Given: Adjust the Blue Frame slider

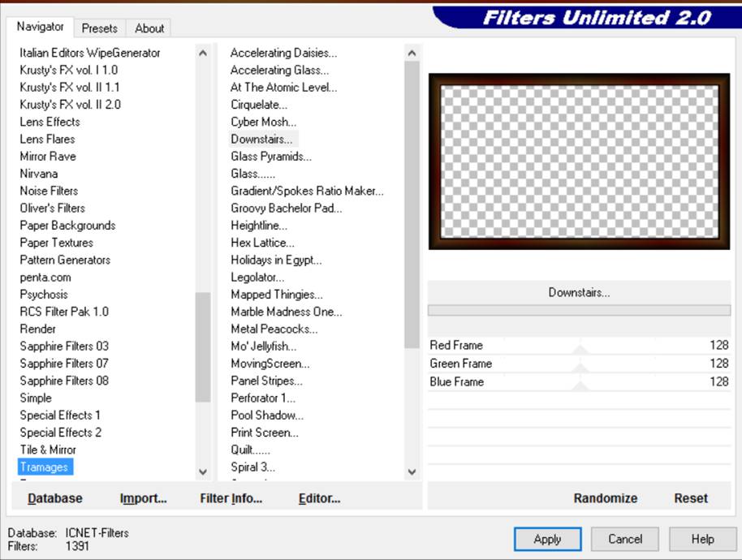Looking at the screenshot, I should (580, 383).
